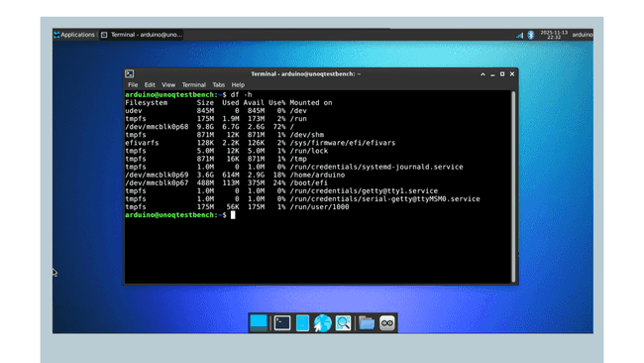Open the clock showing 2025-11-13
Viewport: 644px width, 363px height.
coord(554,35)
